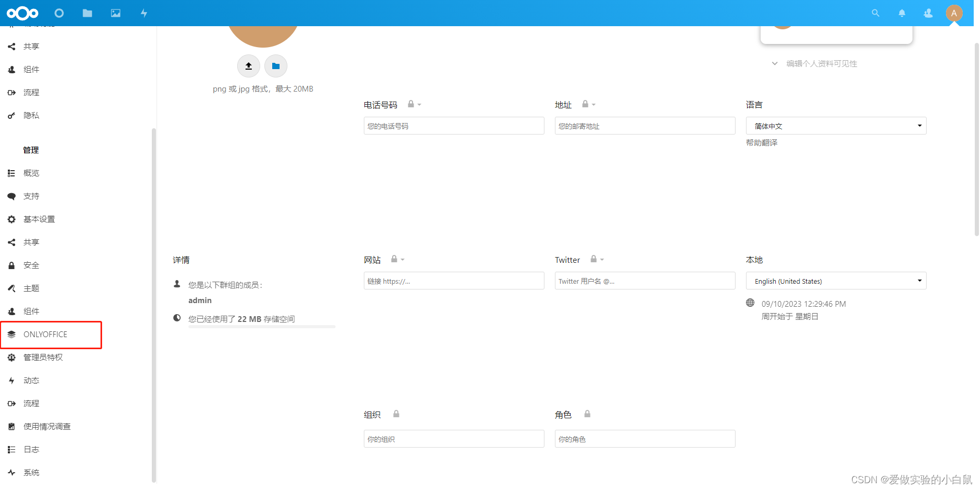
Task: Click the 帮助翻译 link
Action: point(762,143)
